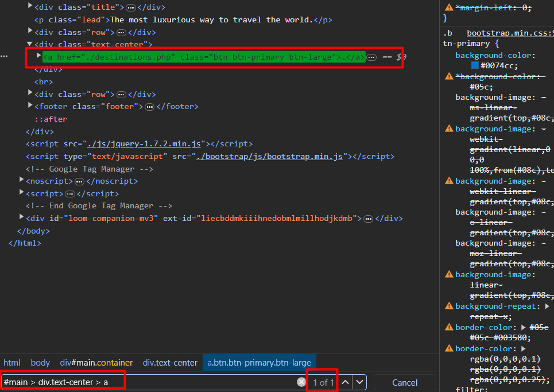
Task: Open the #0074cc color swatch picker
Action: click(x=475, y=65)
